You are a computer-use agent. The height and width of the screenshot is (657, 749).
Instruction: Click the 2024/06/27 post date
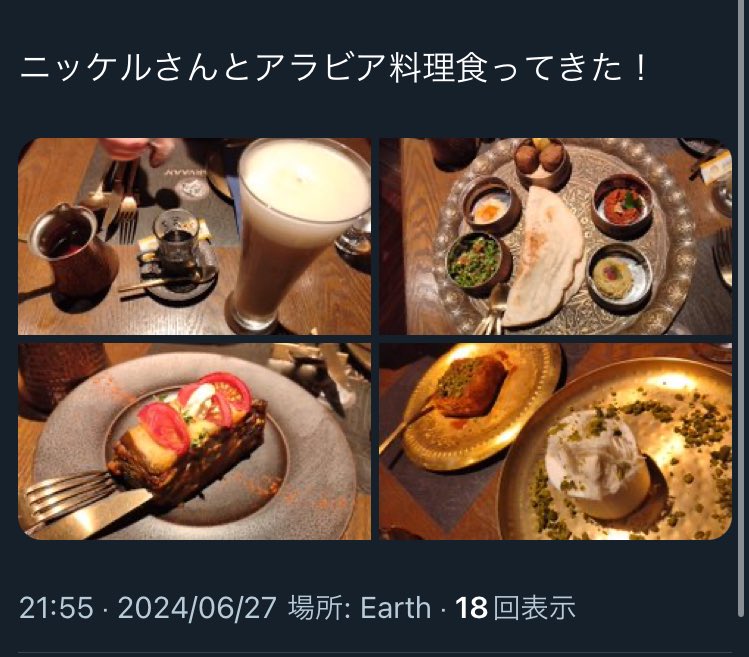tap(197, 608)
